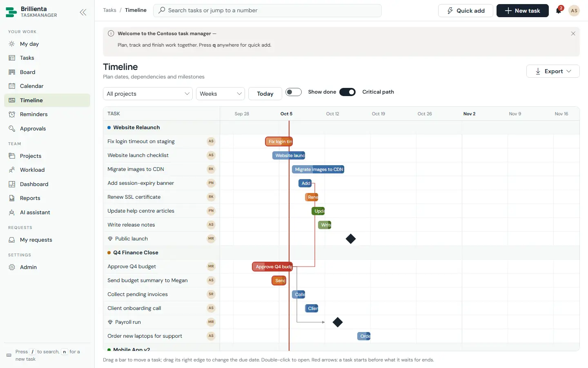Collapse the sidebar with the double-chevron icon
Viewport: 588px width, 368px height.
point(83,12)
